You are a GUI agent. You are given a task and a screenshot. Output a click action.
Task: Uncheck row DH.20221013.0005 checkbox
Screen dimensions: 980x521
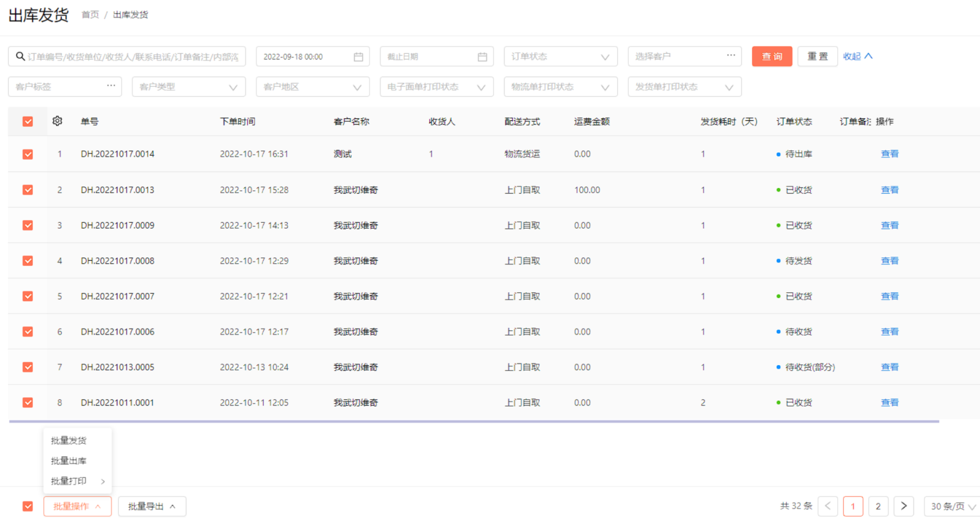click(x=27, y=367)
